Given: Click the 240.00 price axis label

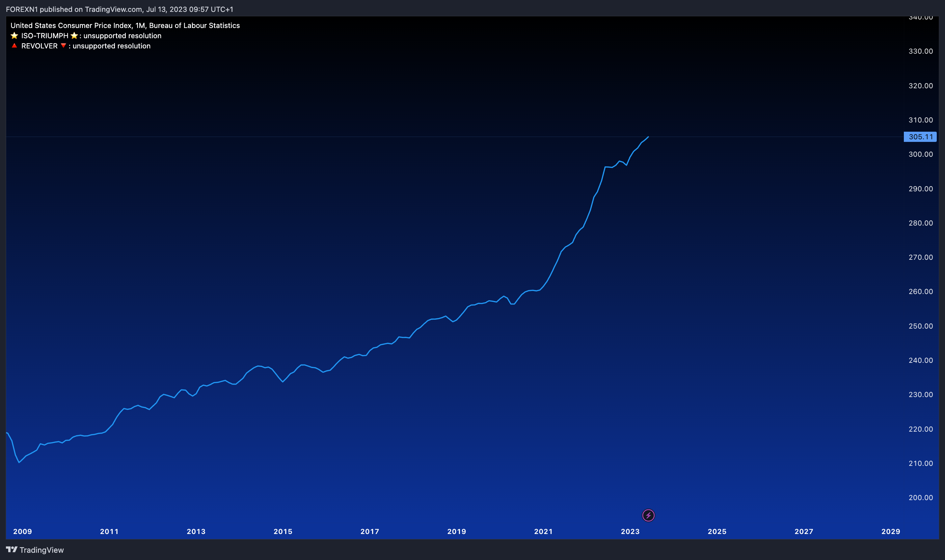Looking at the screenshot, I should click(920, 360).
